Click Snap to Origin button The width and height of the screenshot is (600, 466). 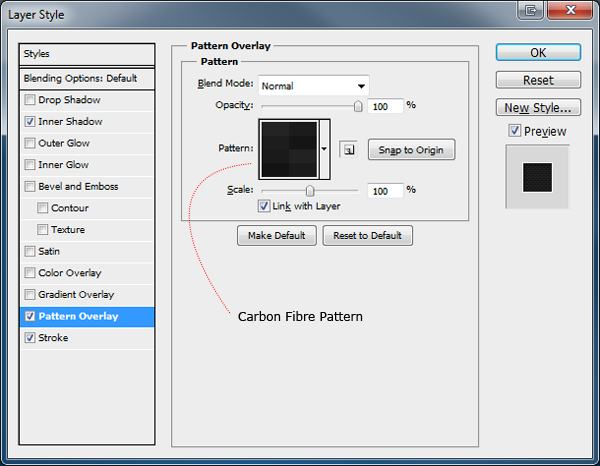(411, 150)
